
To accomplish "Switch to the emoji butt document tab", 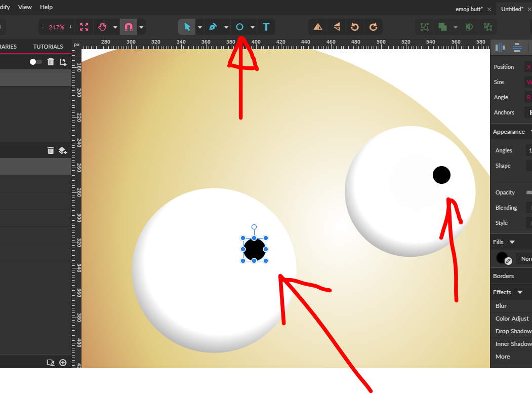I will coord(469,9).
